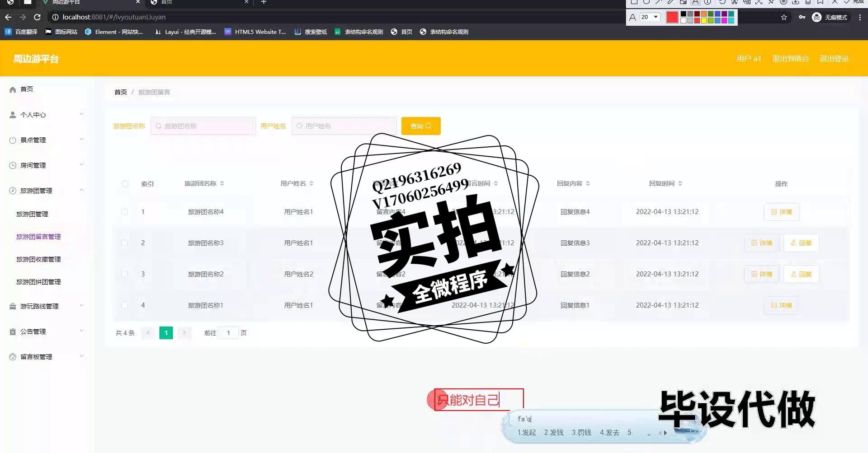Viewport: 868px width, 453px height.
Task: Click the 查询 search button
Action: click(421, 126)
